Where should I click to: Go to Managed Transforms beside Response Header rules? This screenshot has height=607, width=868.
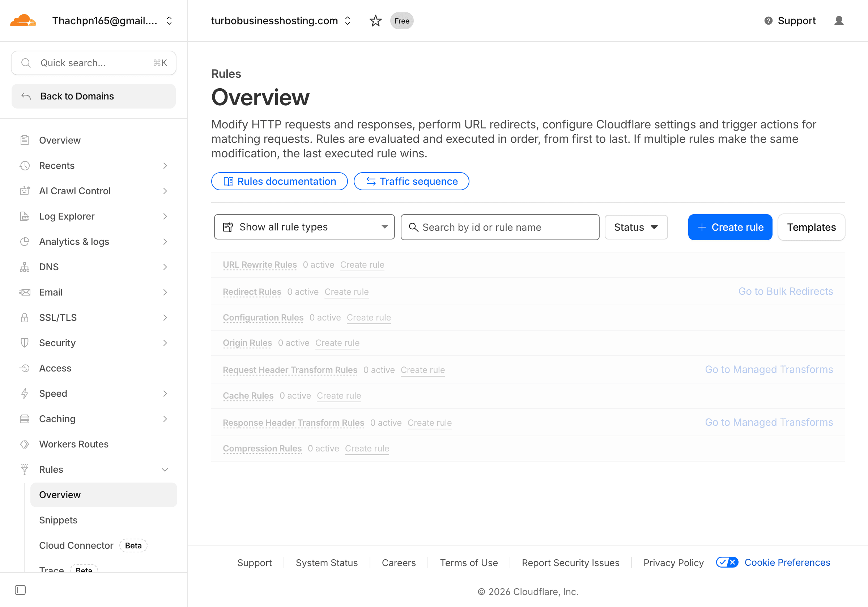point(769,422)
